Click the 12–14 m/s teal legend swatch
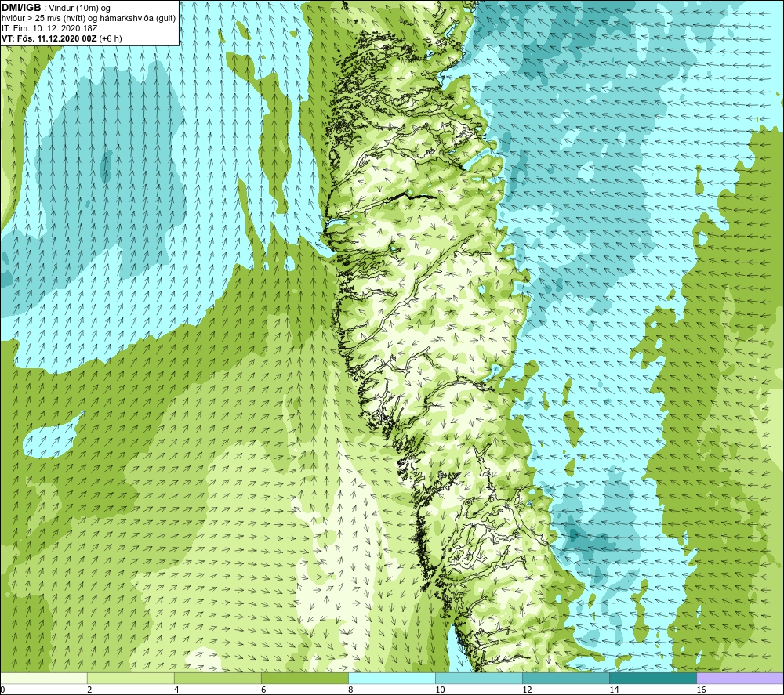Image resolution: width=784 pixels, height=695 pixels. (x=566, y=678)
